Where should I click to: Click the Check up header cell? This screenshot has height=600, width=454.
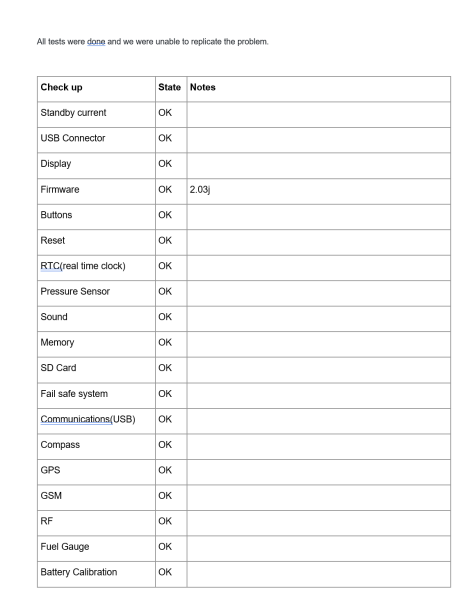[x=96, y=89]
